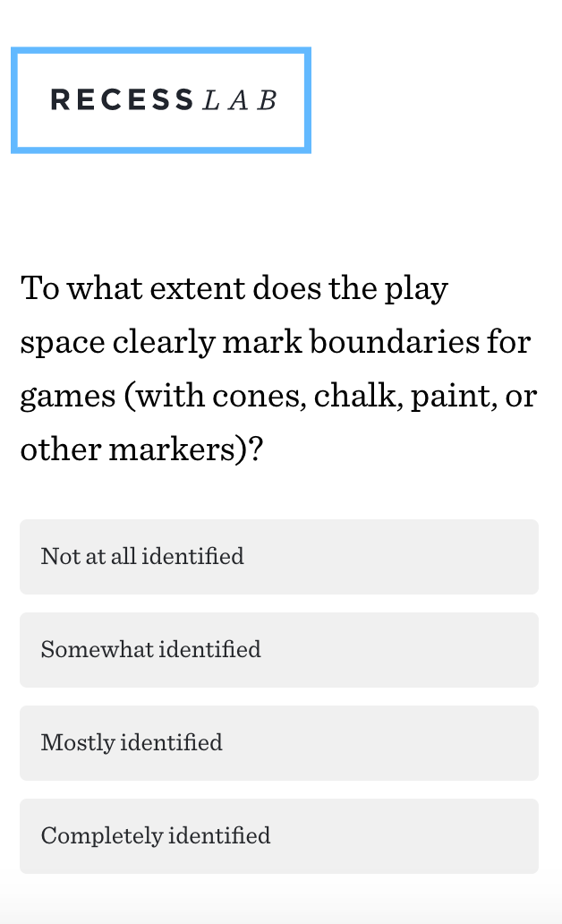
Task: Click the word 'cones' in the question
Action: pos(259,396)
